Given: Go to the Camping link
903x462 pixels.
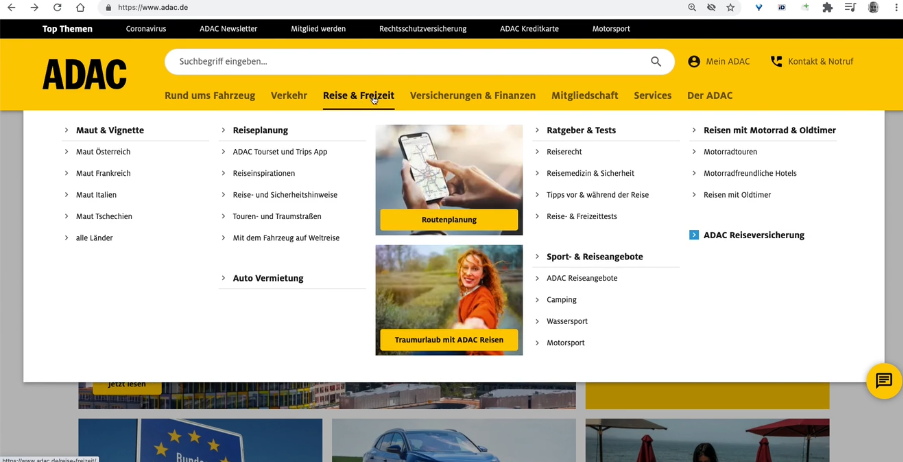Looking at the screenshot, I should [561, 300].
